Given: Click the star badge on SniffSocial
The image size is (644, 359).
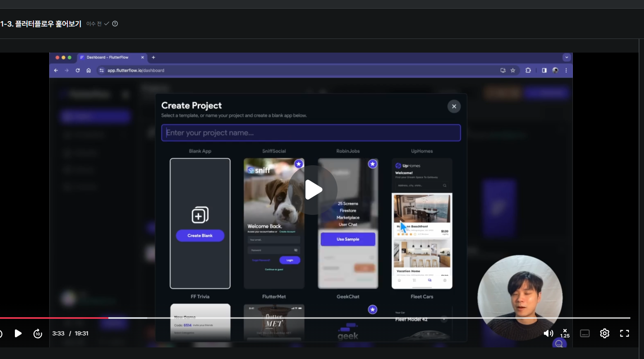Looking at the screenshot, I should coord(299,164).
